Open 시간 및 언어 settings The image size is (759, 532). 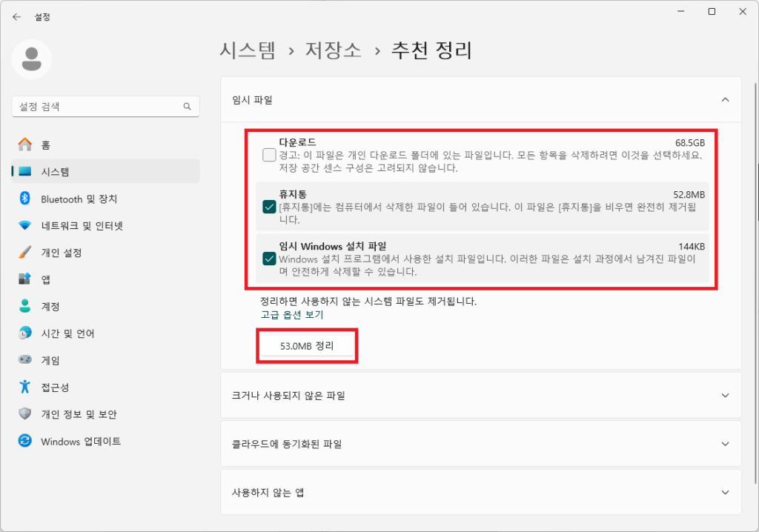pos(105,333)
